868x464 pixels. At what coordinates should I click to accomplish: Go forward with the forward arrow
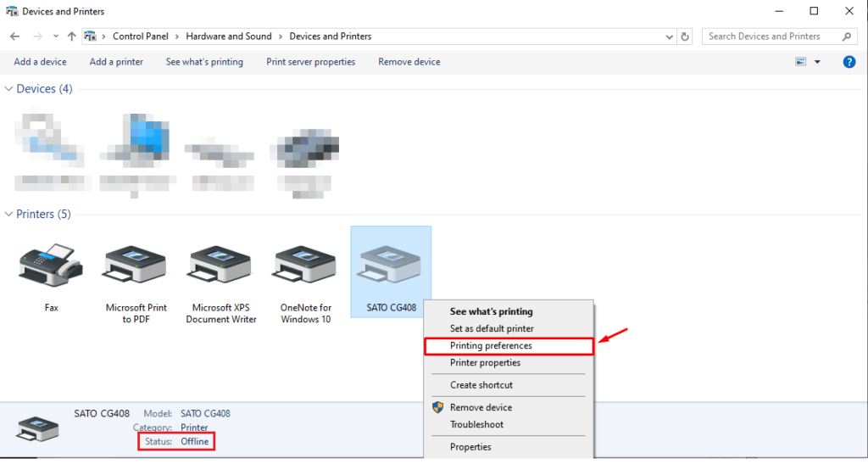click(x=37, y=36)
